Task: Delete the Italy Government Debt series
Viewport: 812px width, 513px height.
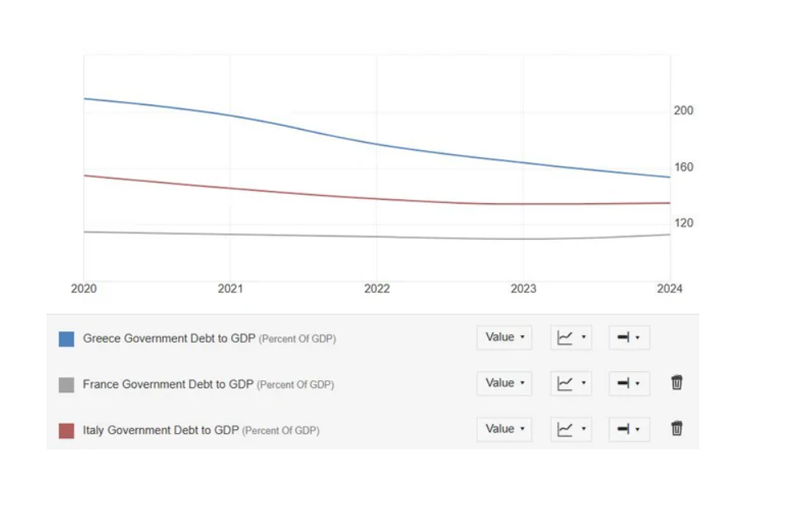Action: click(677, 428)
